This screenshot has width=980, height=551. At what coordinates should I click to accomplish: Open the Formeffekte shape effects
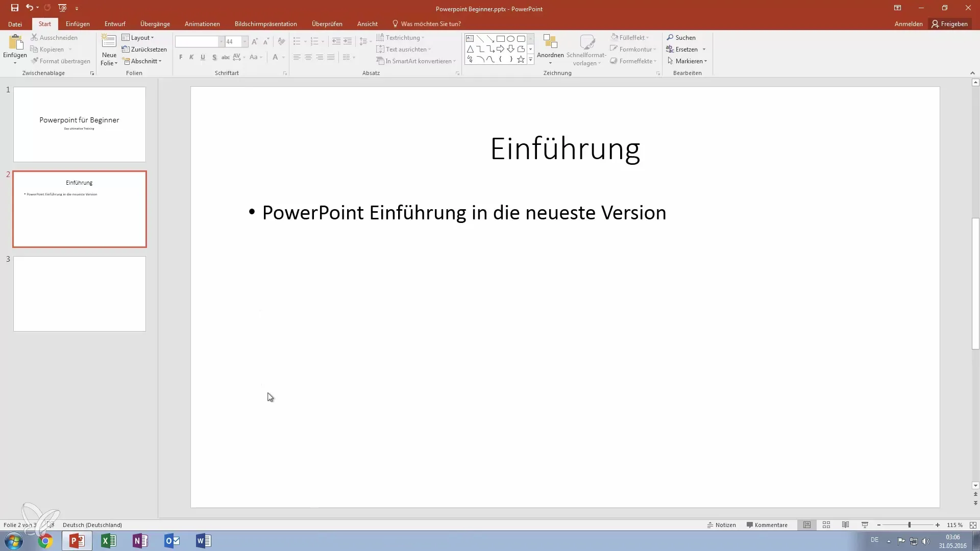tap(633, 61)
